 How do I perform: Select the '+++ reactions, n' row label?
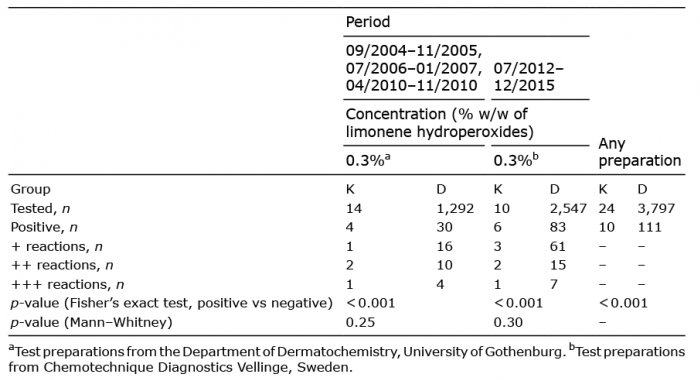coord(67,284)
